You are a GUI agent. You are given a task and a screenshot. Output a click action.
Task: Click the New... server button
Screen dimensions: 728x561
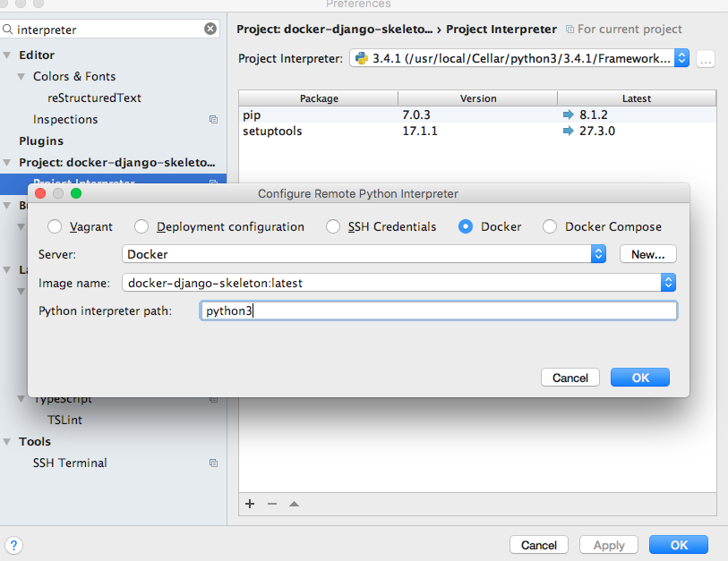tap(647, 255)
